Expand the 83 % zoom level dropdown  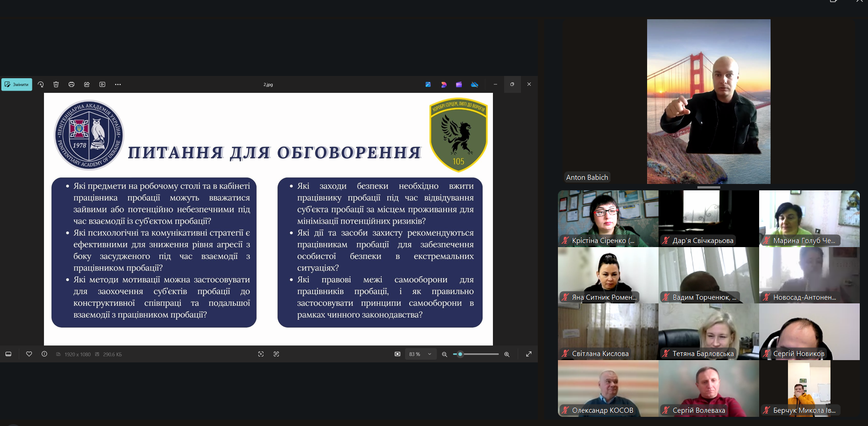click(x=420, y=354)
